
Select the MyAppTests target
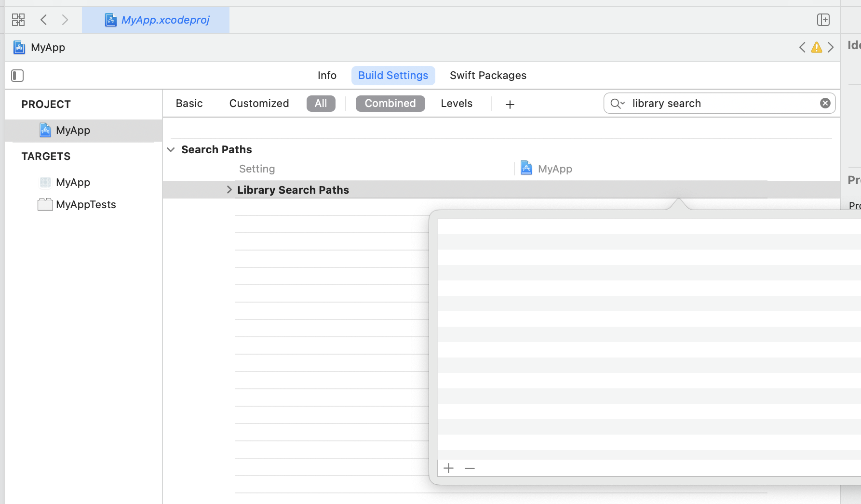(x=86, y=205)
